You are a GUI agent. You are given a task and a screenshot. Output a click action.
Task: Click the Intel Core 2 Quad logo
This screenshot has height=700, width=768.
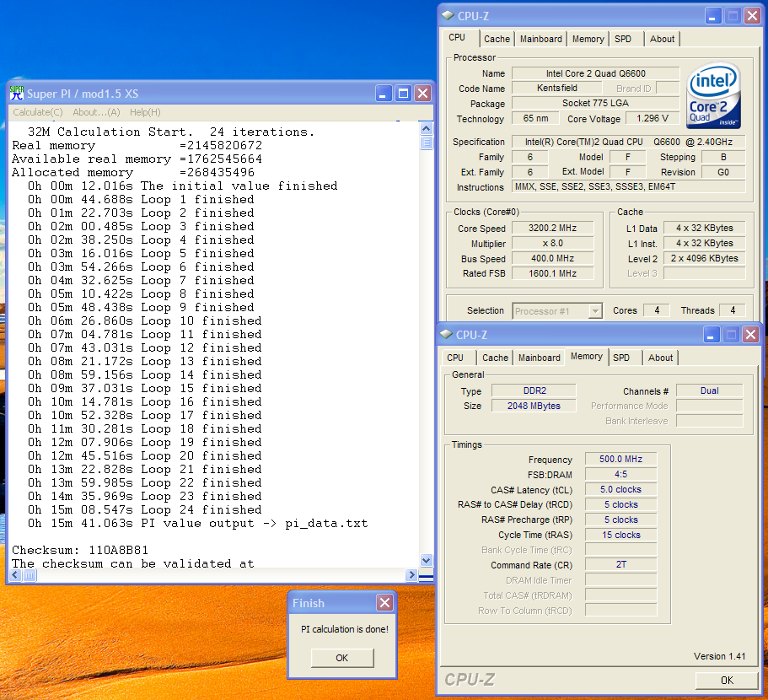click(x=713, y=95)
